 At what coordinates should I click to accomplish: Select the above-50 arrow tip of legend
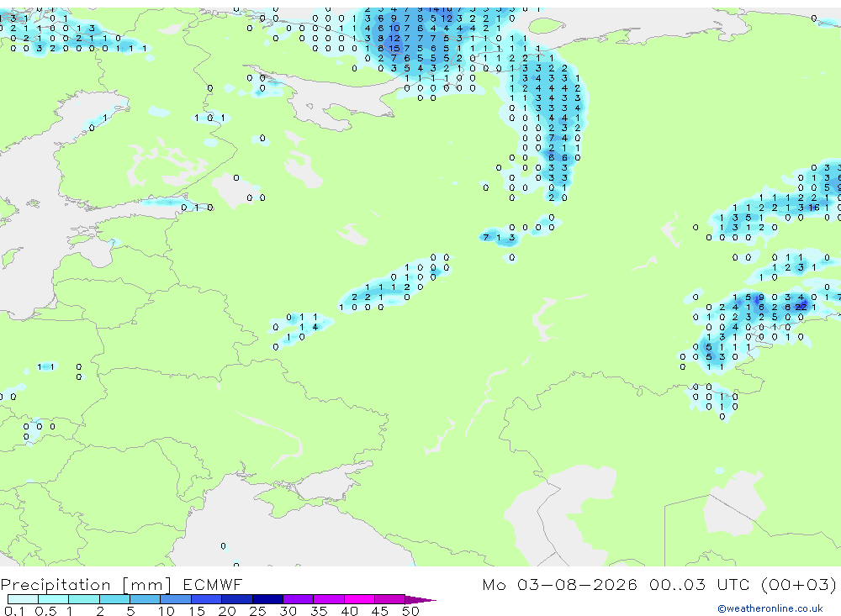pos(420,599)
